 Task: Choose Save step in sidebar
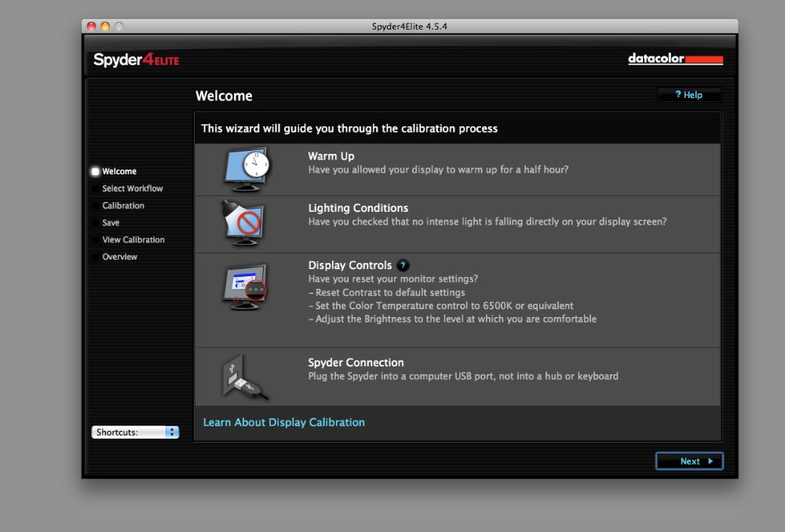coord(111,223)
